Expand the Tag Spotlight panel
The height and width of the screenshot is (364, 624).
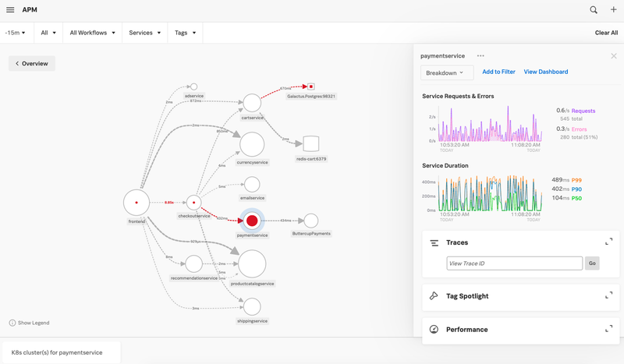609,295
